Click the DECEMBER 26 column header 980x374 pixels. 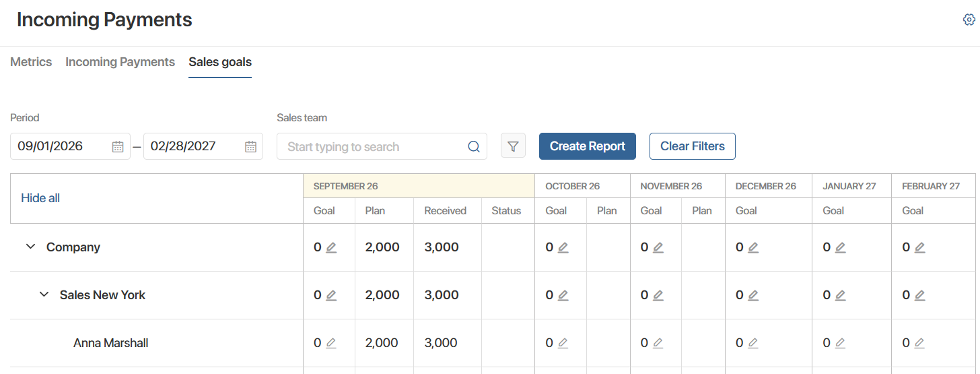click(x=768, y=186)
